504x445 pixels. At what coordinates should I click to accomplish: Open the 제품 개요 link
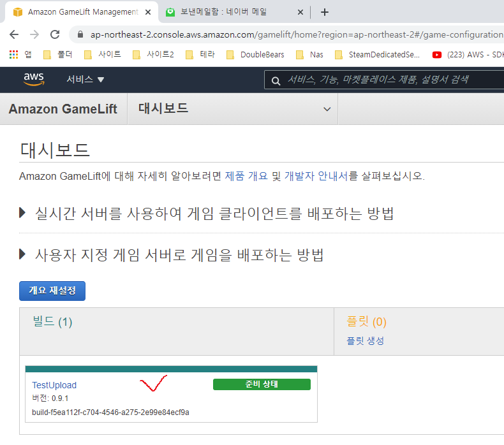pos(246,176)
